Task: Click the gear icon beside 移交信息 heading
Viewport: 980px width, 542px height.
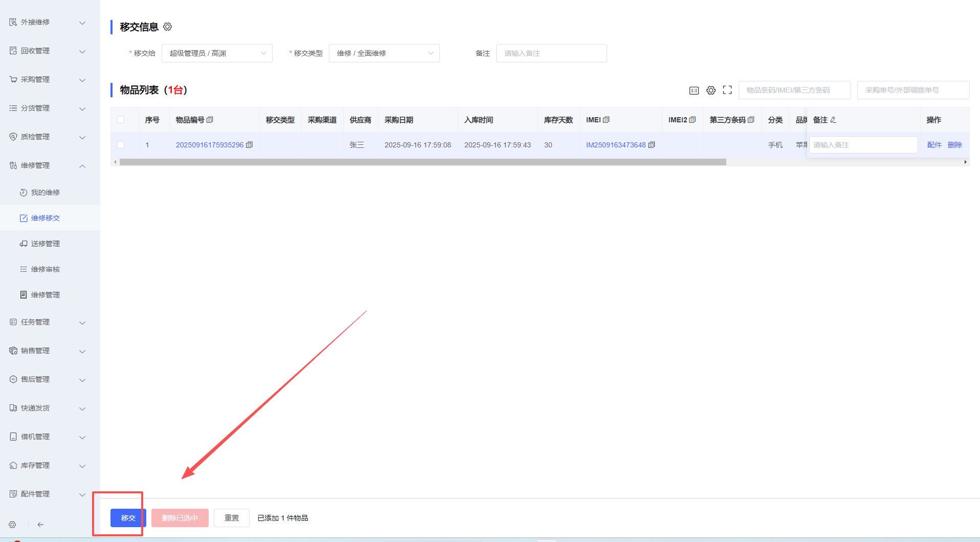Action: click(x=167, y=27)
